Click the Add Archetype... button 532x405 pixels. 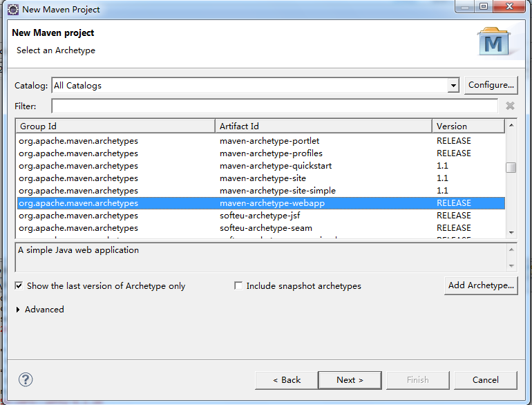coord(481,285)
